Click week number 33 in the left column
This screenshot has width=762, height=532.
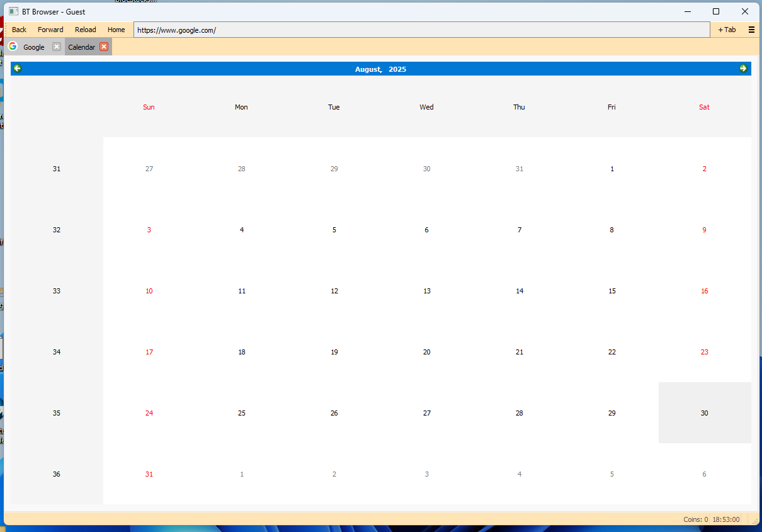(57, 291)
